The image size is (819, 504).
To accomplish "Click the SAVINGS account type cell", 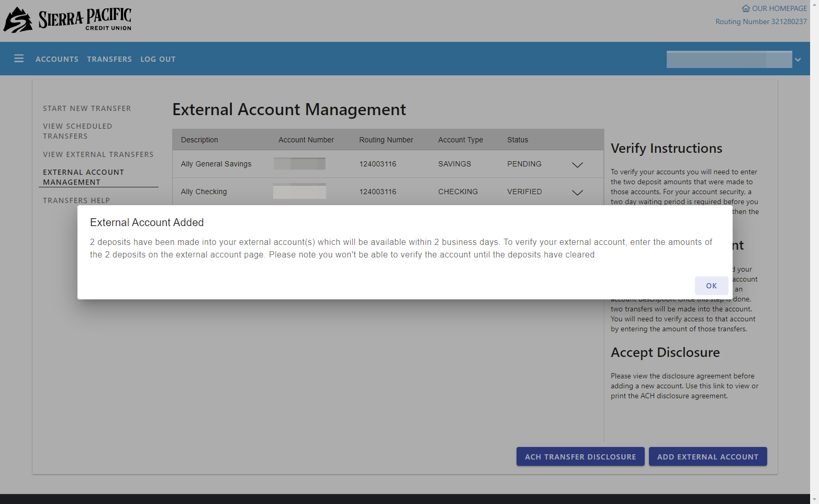I will pyautogui.click(x=455, y=164).
